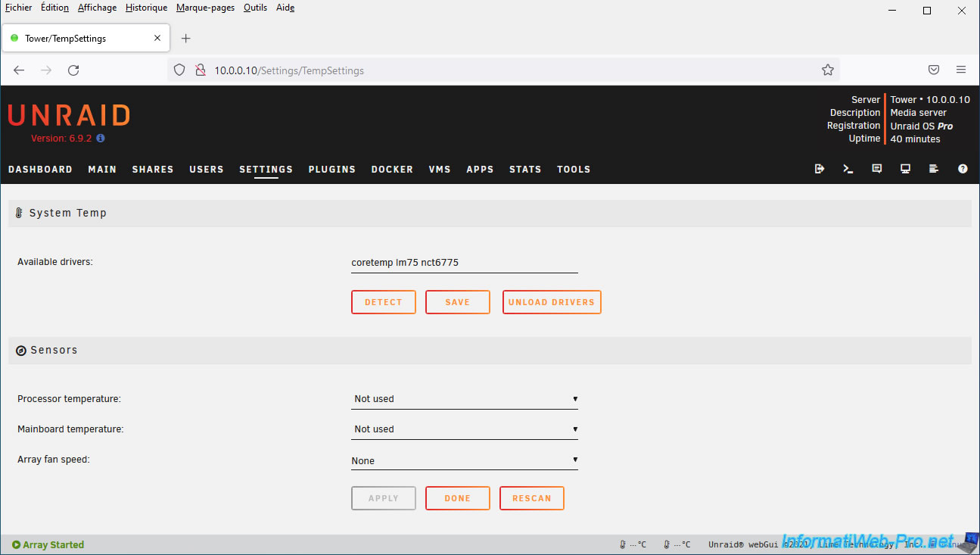Screen dimensions: 980x555
Task: Open the web terminal icon
Action: [848, 169]
